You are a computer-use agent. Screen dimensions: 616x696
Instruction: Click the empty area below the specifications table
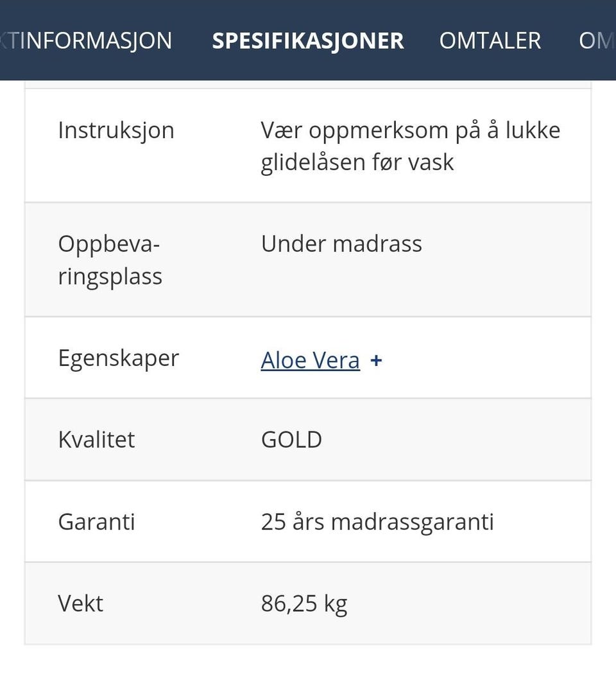[308, 670]
